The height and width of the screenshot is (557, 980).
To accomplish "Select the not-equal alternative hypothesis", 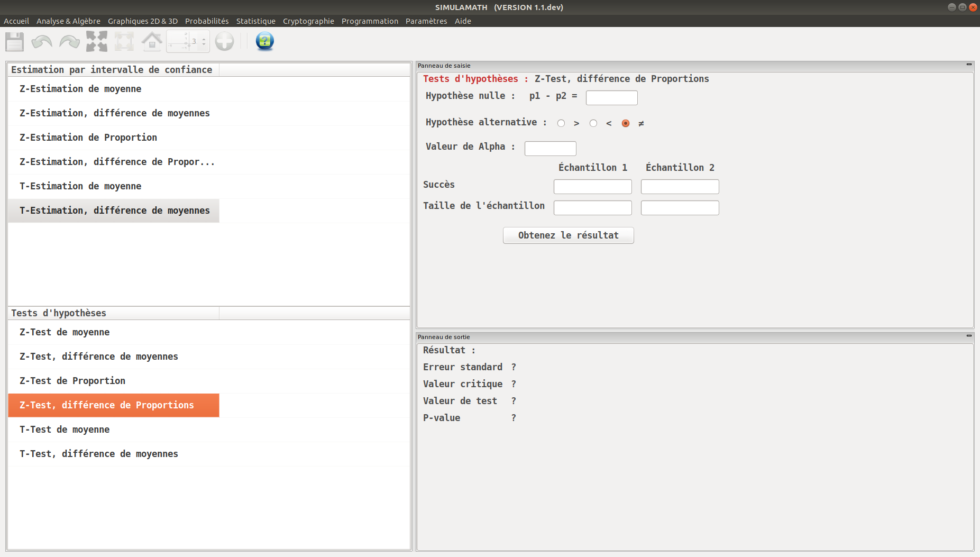I will 626,123.
